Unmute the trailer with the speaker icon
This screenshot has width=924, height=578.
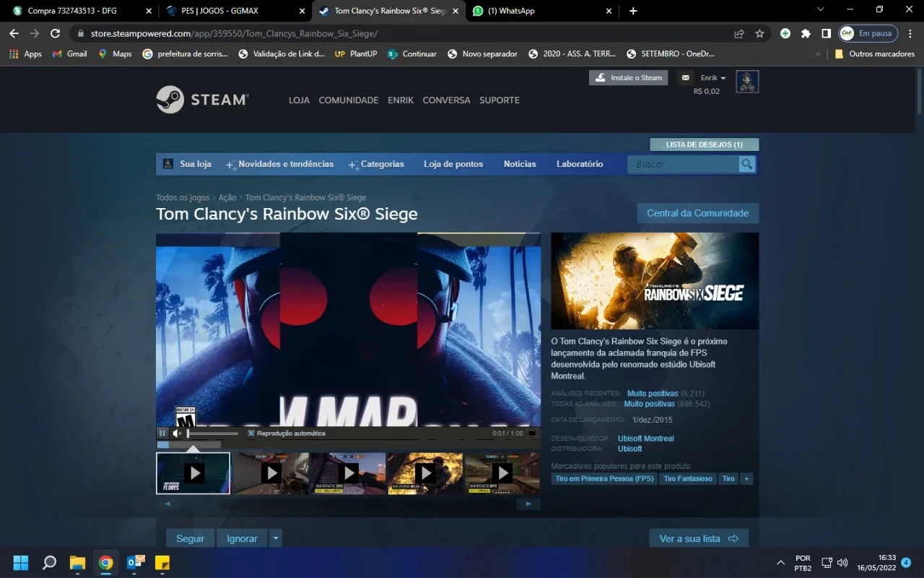[177, 433]
